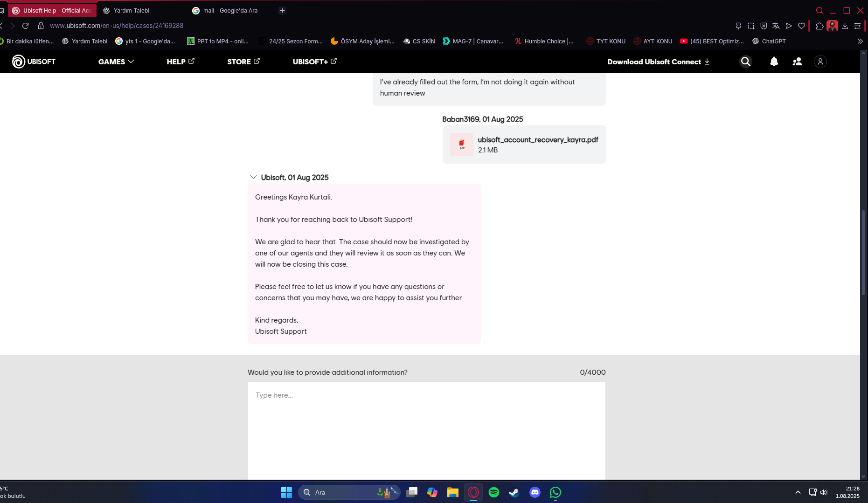
Task: Click the browser profile avatar picture
Action: click(x=832, y=26)
